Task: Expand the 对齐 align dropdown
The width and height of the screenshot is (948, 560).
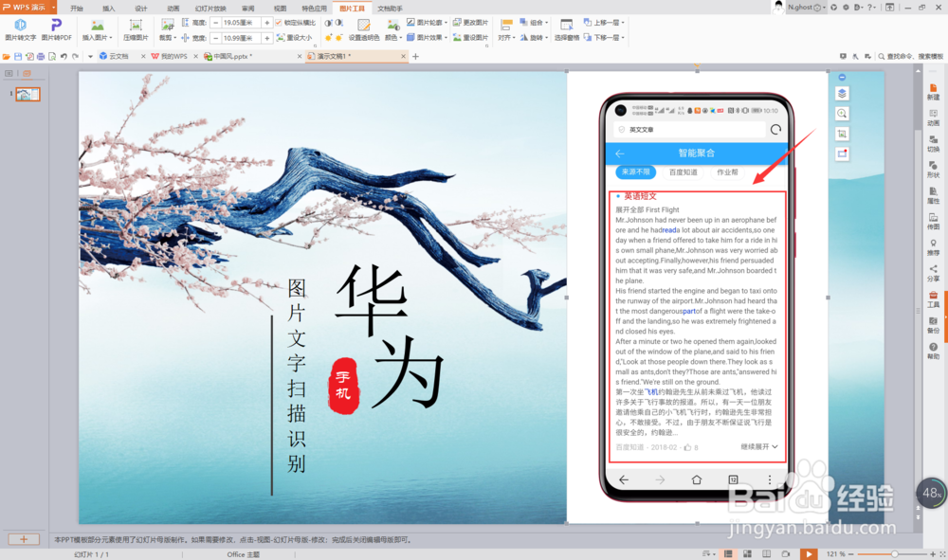Action: [513, 38]
